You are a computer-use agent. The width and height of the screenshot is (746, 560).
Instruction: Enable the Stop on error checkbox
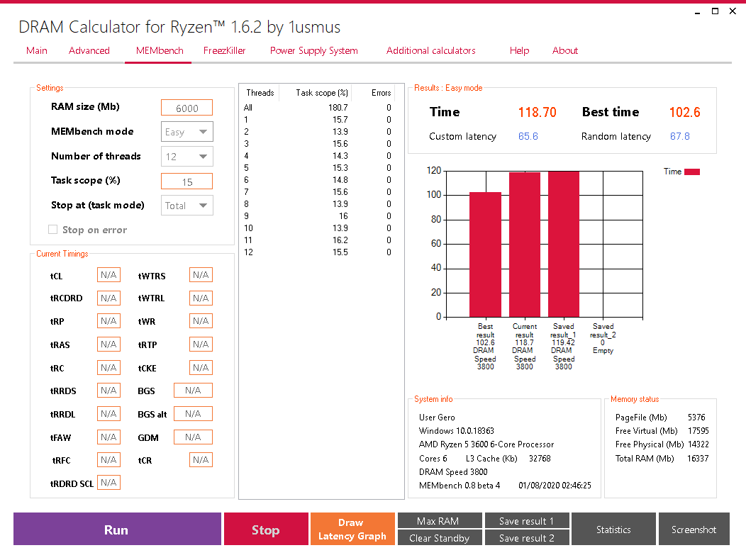click(x=52, y=229)
